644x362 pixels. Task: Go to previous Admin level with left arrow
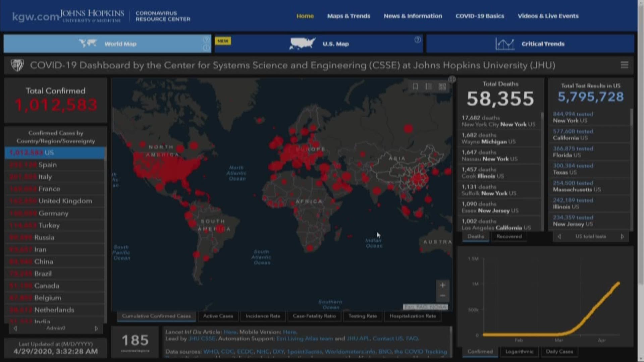click(15, 328)
